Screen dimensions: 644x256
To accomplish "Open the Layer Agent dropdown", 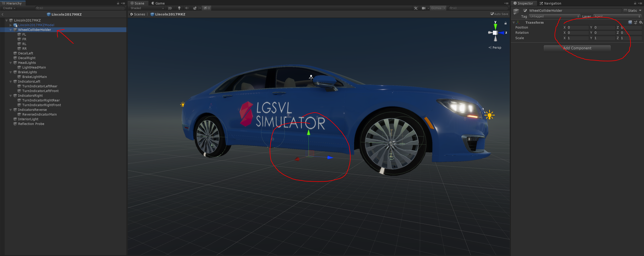I will [x=617, y=16].
